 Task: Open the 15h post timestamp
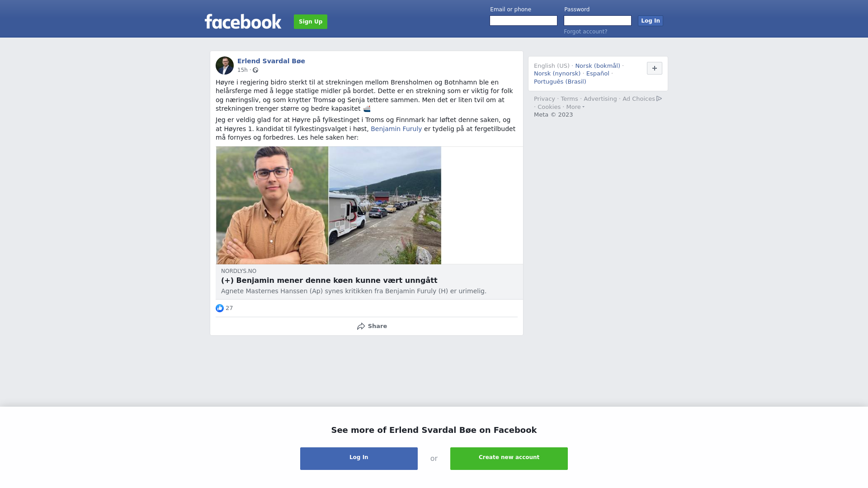pos(242,70)
